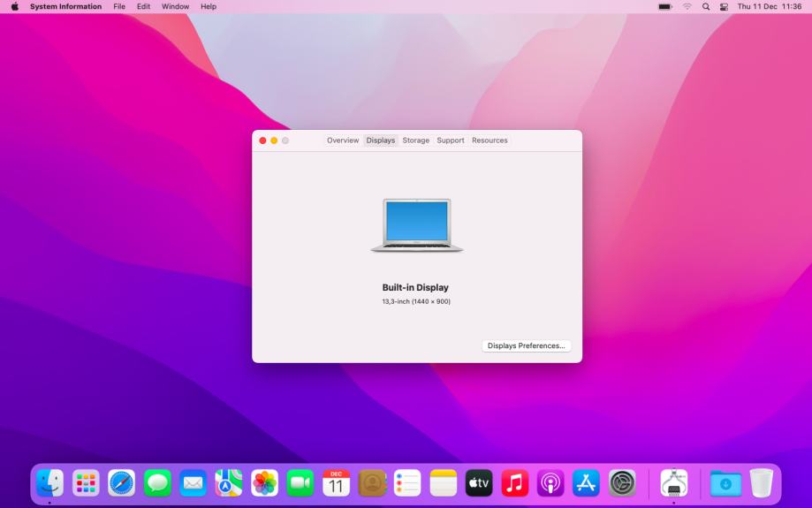Open the Resources tab

[x=489, y=140]
